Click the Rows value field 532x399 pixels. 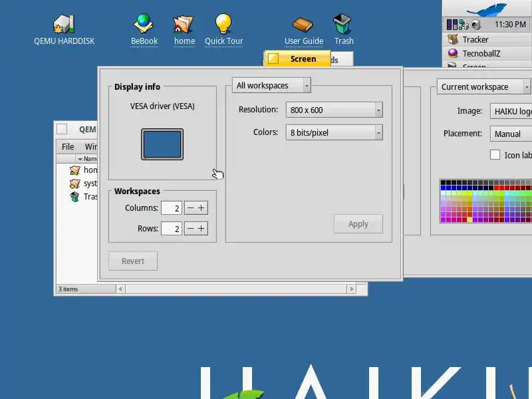coord(172,229)
